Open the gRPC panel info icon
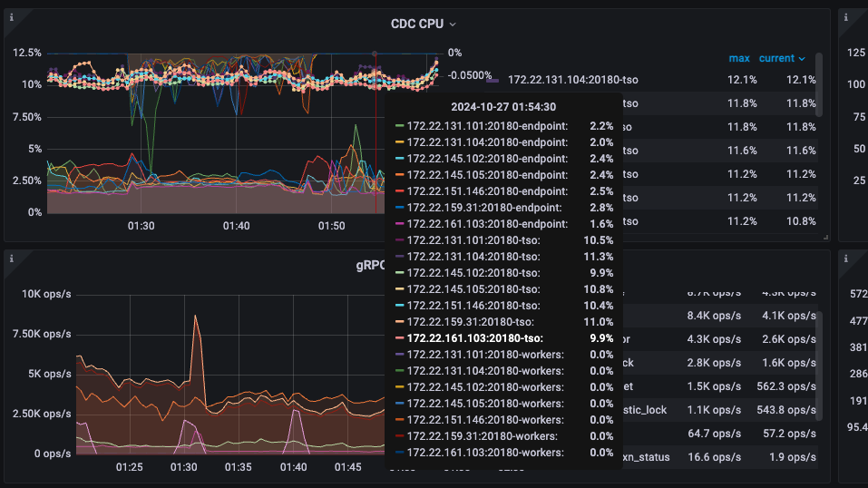 (12, 259)
